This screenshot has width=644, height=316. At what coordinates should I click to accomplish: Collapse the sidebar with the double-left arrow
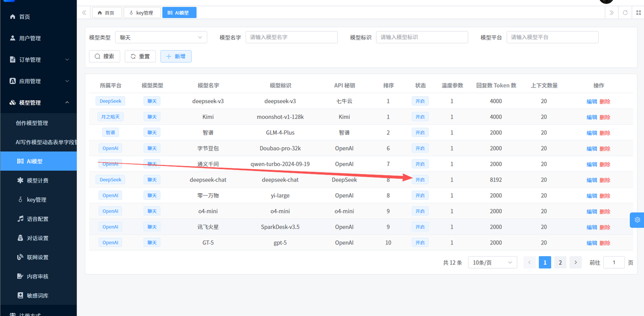tap(84, 13)
